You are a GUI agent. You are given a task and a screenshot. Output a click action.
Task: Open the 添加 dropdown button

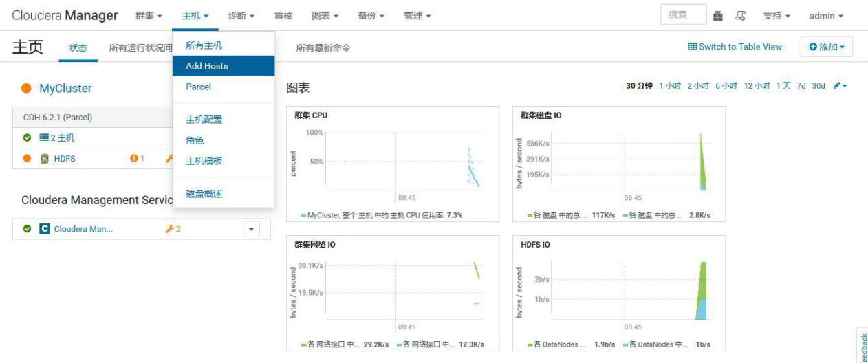[827, 47]
